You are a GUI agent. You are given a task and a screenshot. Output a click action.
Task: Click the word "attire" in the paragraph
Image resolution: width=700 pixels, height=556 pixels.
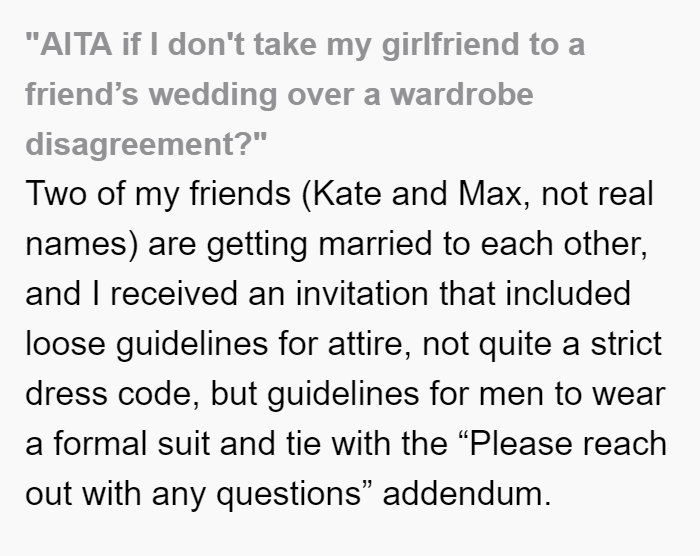tap(365, 344)
